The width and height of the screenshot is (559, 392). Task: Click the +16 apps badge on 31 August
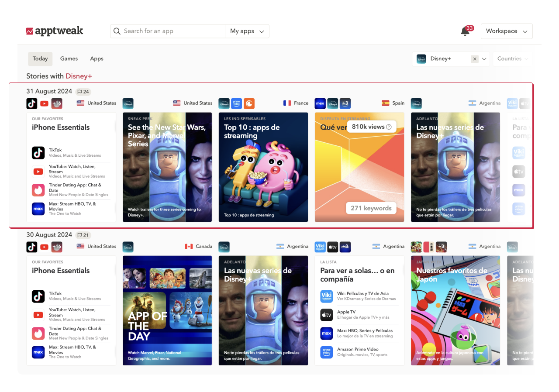point(57,103)
